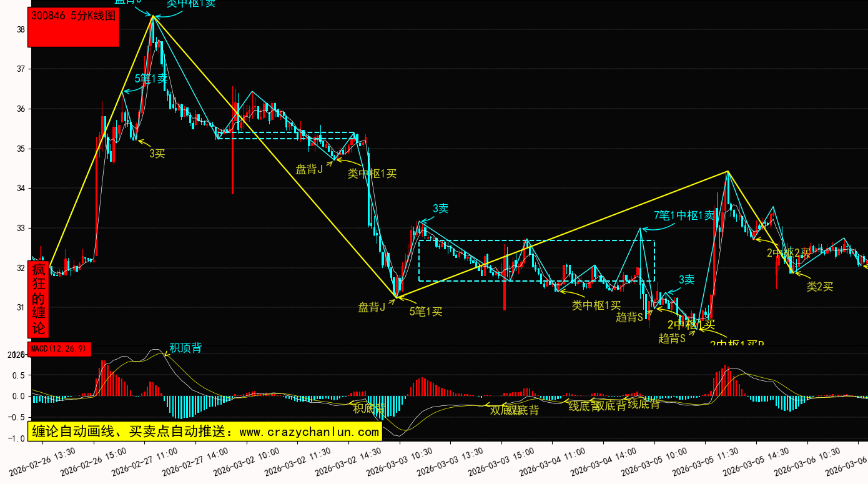
Task: Open the www.crazychanlun.com yellow banner link
Action: click(x=204, y=432)
